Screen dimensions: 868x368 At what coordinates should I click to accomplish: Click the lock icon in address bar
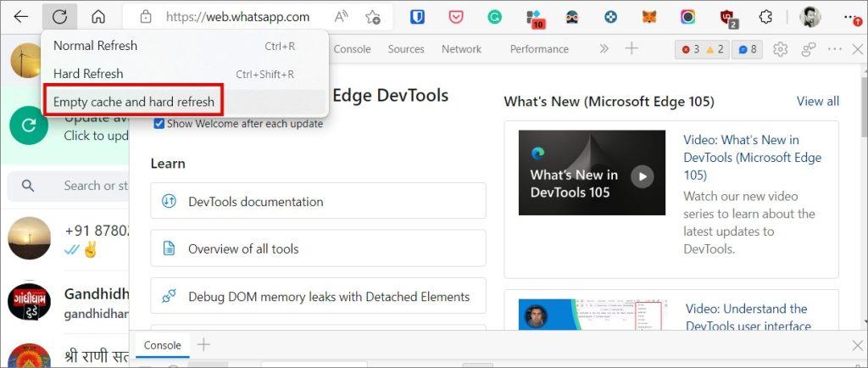pyautogui.click(x=146, y=17)
